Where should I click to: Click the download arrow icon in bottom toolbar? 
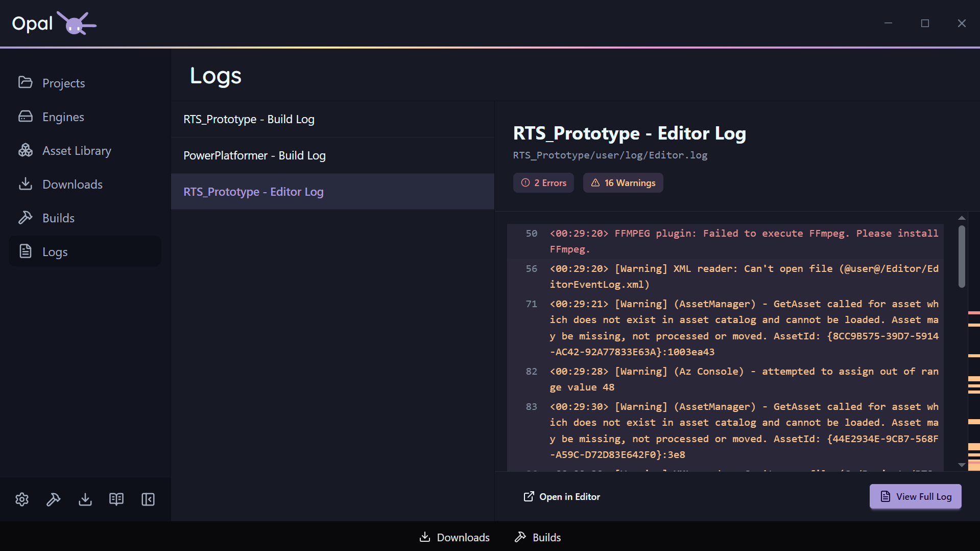(85, 499)
